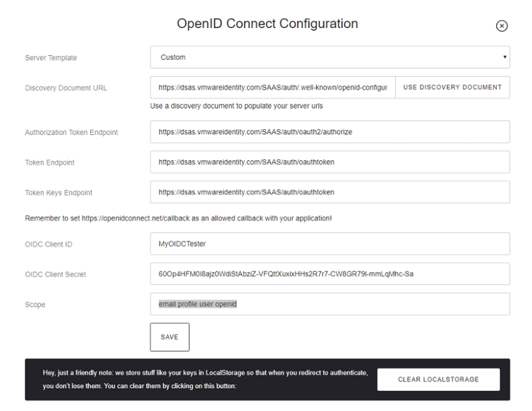This screenshot has height=411, width=532.
Task: Click into the Token Keys Endpoint field
Action: pos(330,192)
